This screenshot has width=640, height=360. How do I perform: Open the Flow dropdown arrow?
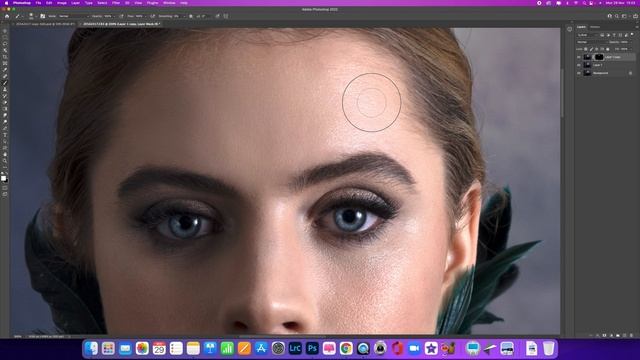[145, 16]
